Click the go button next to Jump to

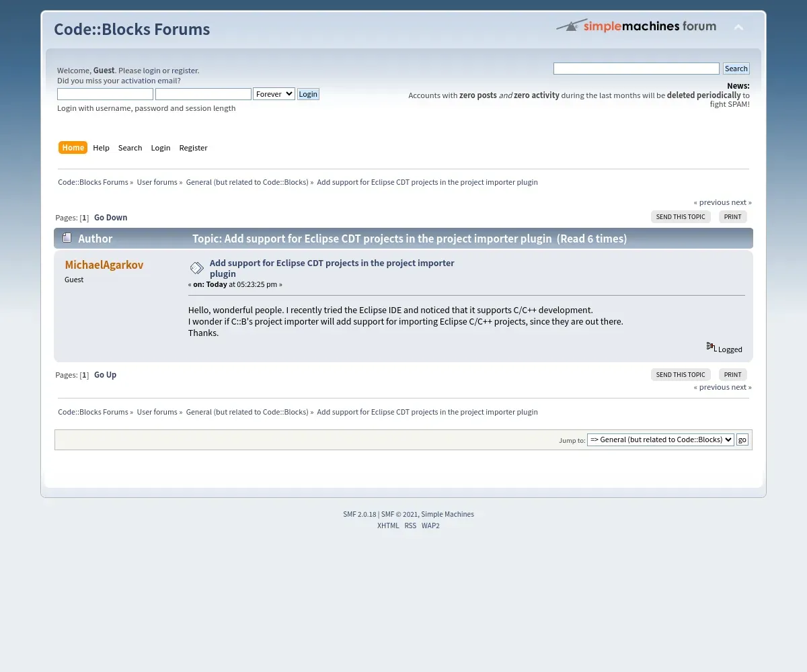click(742, 439)
